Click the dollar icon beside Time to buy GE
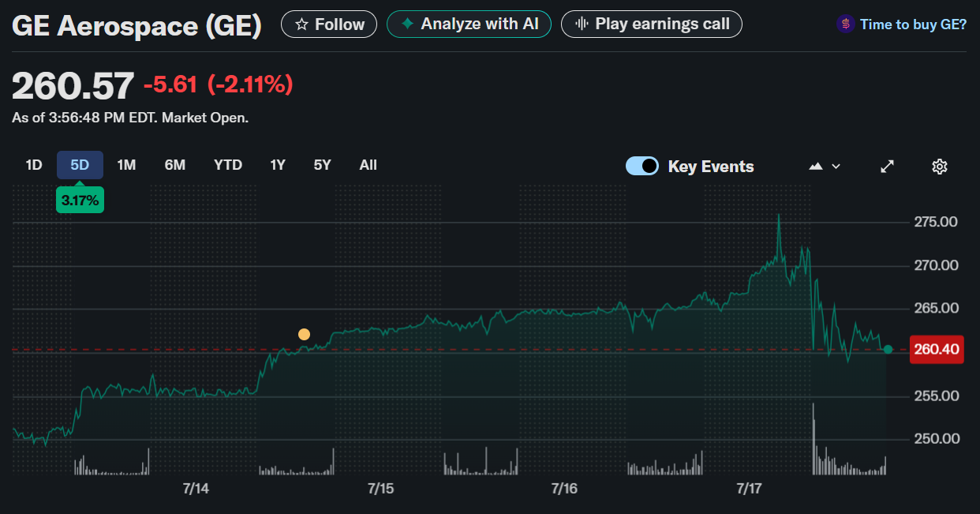This screenshot has height=514, width=980. [x=845, y=24]
